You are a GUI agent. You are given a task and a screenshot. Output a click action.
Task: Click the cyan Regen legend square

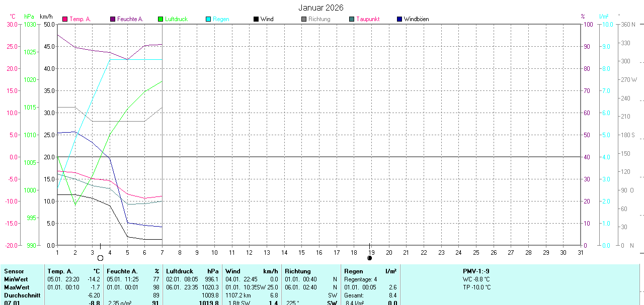pos(208,19)
